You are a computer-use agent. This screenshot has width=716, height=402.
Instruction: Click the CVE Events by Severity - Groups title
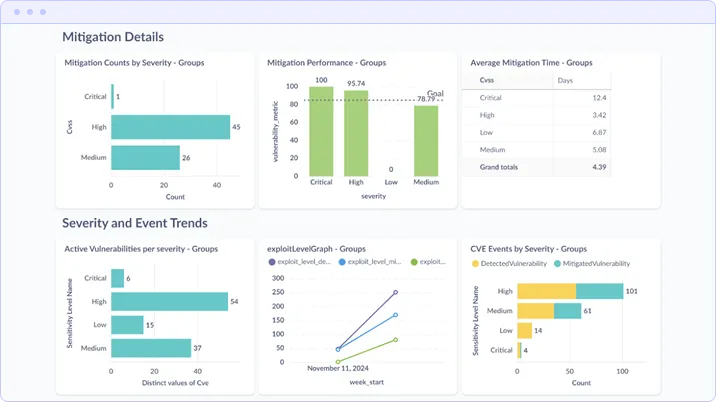pos(528,249)
